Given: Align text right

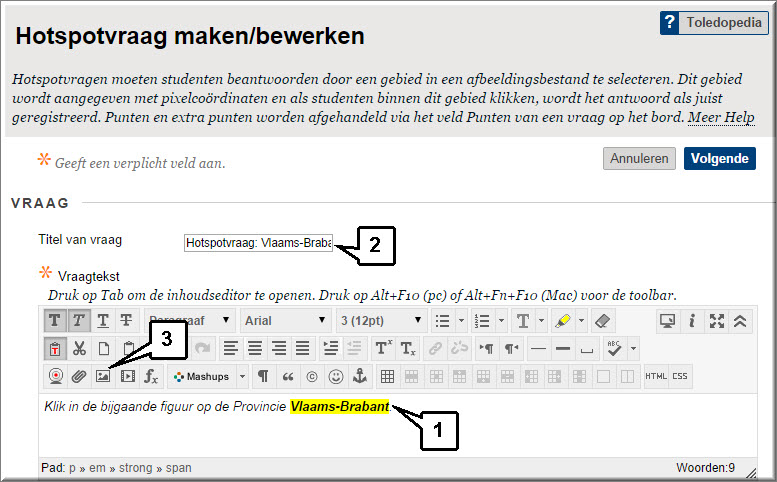Looking at the screenshot, I should tap(278, 349).
